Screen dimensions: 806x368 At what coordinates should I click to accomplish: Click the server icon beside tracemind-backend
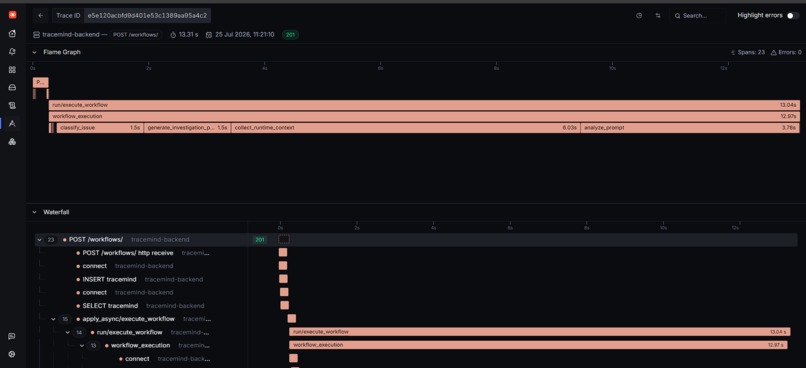[36, 34]
